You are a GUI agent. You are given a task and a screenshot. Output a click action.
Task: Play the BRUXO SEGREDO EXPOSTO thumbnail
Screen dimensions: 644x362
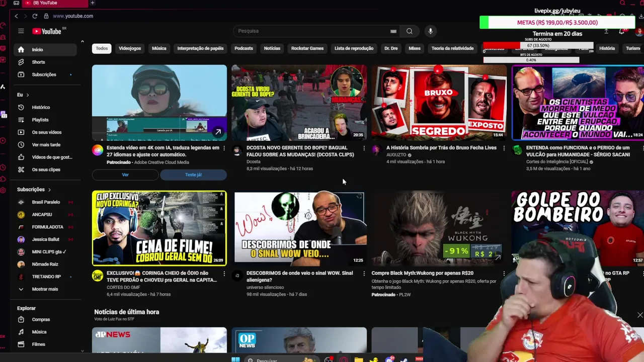[439, 103]
